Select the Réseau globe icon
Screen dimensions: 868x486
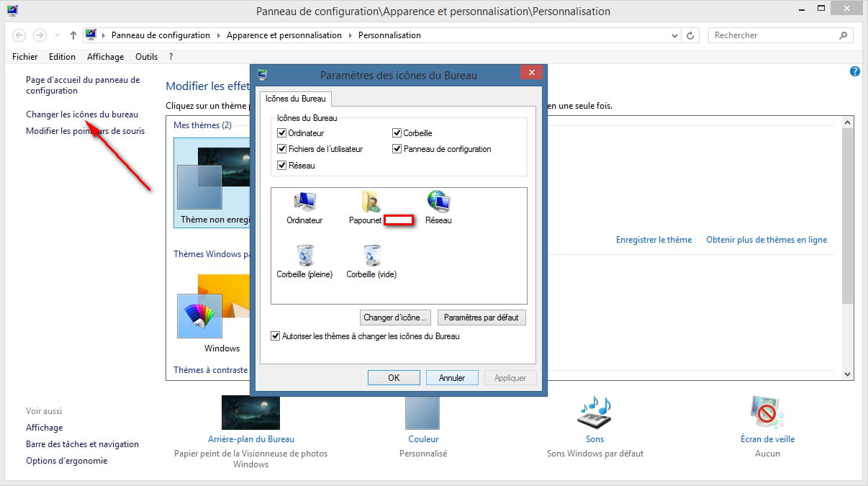438,202
